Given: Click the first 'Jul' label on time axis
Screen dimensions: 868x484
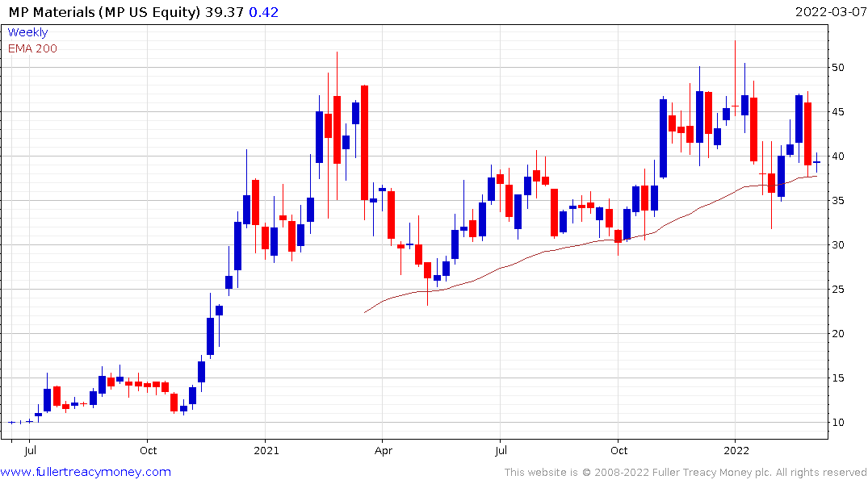Looking at the screenshot, I should [x=31, y=450].
